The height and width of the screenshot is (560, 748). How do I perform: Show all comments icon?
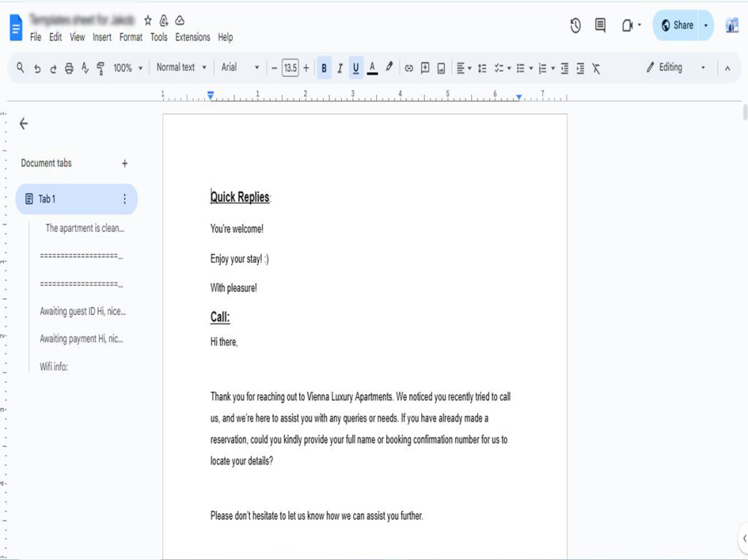click(601, 25)
